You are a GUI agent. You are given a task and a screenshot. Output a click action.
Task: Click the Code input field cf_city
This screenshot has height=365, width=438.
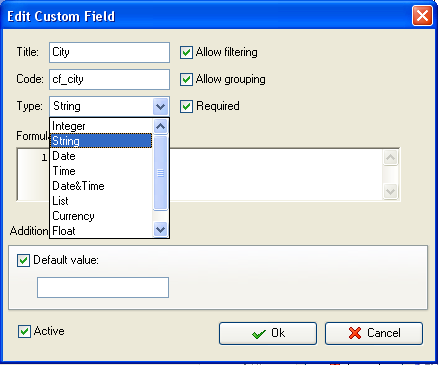click(x=109, y=79)
